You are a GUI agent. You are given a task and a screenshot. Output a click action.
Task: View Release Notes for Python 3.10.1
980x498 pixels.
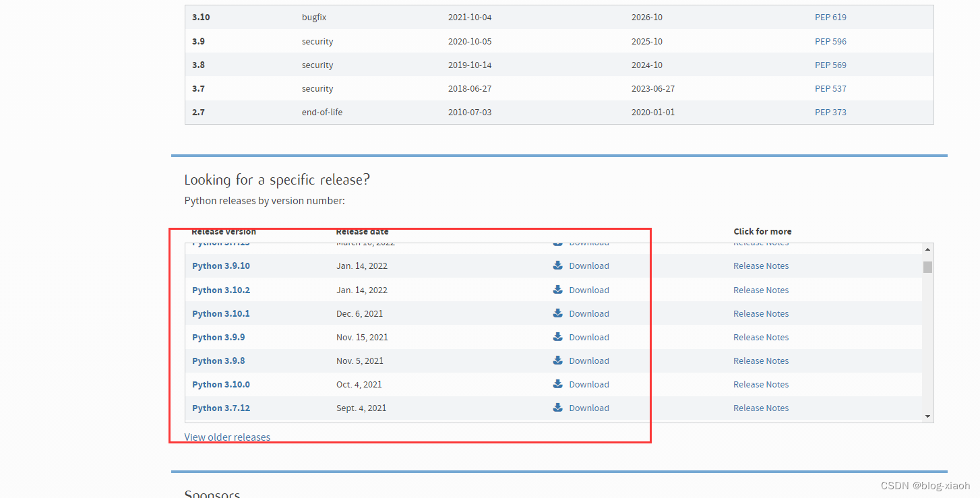[x=761, y=314]
